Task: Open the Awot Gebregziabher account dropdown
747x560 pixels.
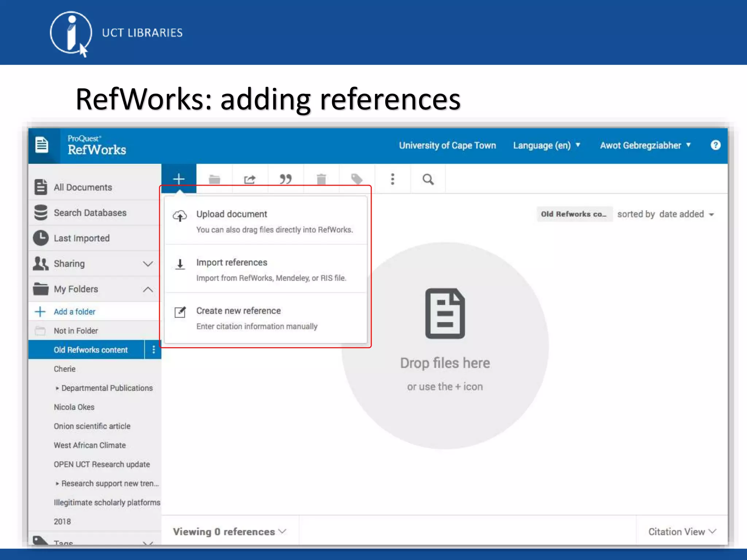Action: click(x=645, y=145)
